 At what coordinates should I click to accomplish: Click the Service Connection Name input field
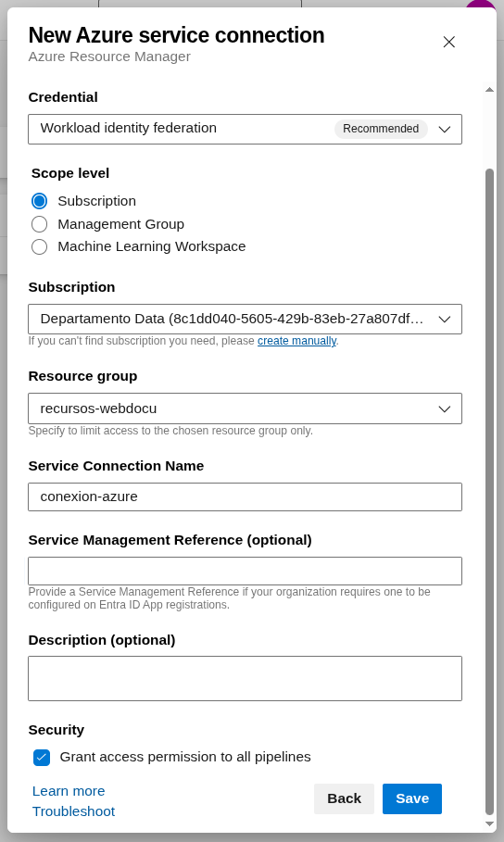click(x=245, y=496)
